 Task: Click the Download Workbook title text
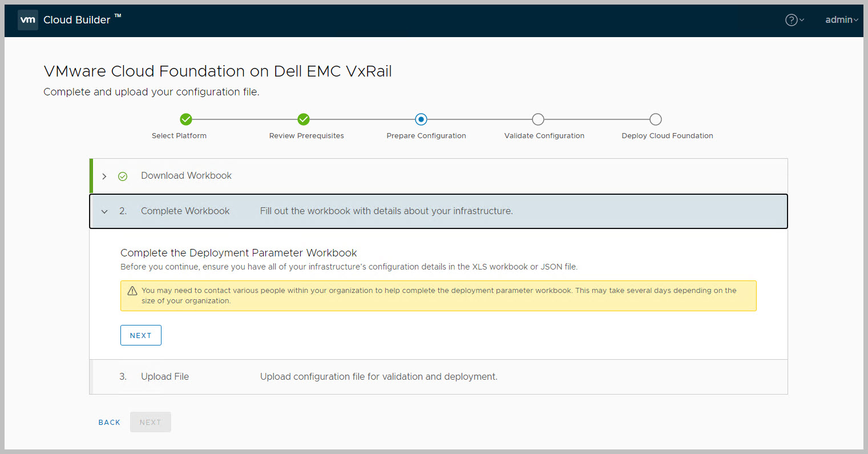186,176
